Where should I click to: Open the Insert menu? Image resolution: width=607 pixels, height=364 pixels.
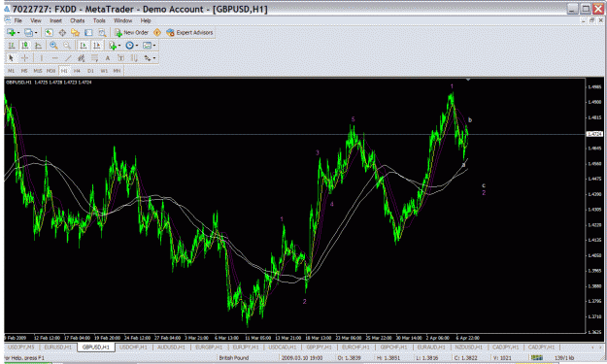click(55, 20)
